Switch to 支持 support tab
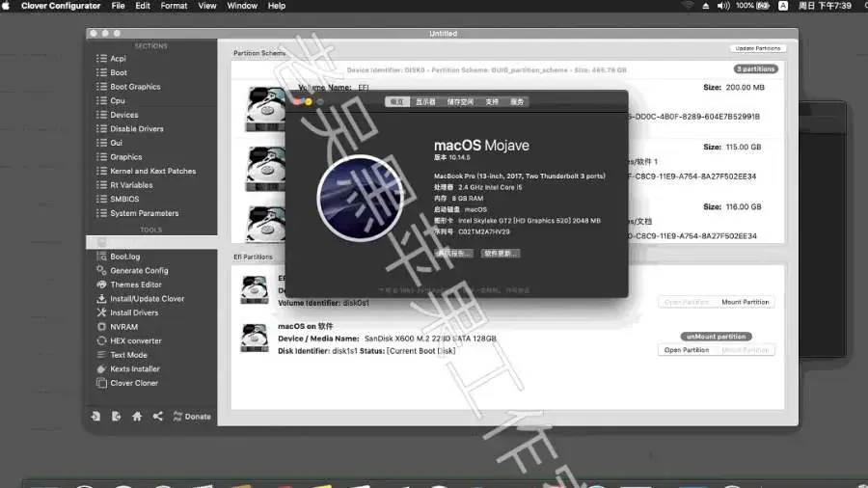The image size is (868, 488). [x=492, y=102]
